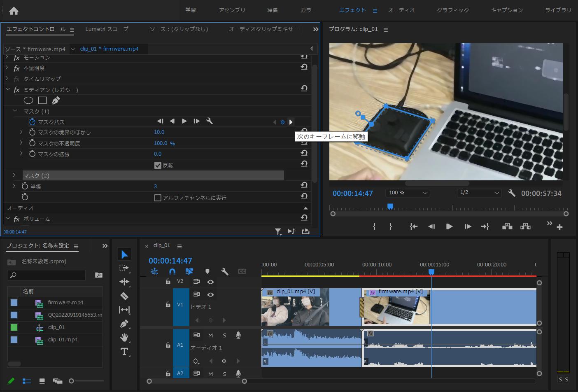Open the 1/2 playback resolution dropdown

(x=479, y=193)
